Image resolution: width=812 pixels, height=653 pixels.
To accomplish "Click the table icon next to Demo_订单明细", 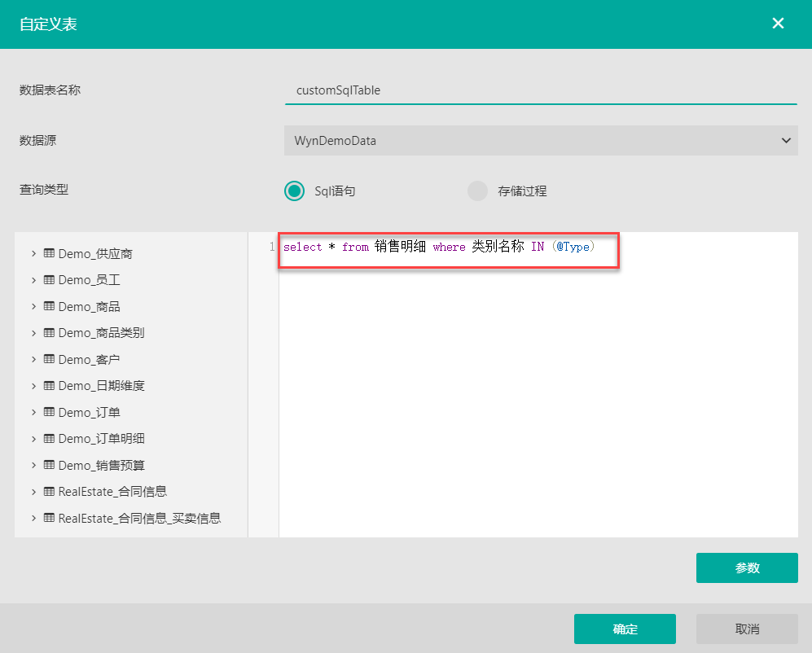I will (49, 439).
